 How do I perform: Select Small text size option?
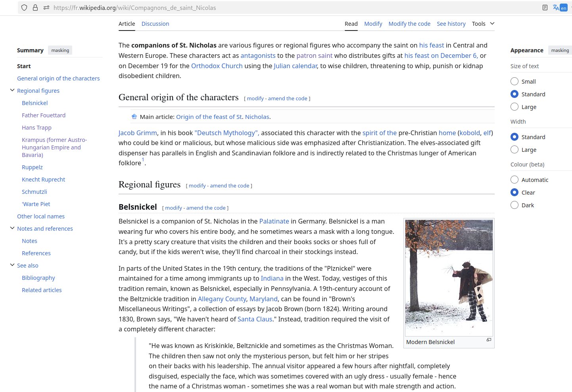tap(514, 81)
